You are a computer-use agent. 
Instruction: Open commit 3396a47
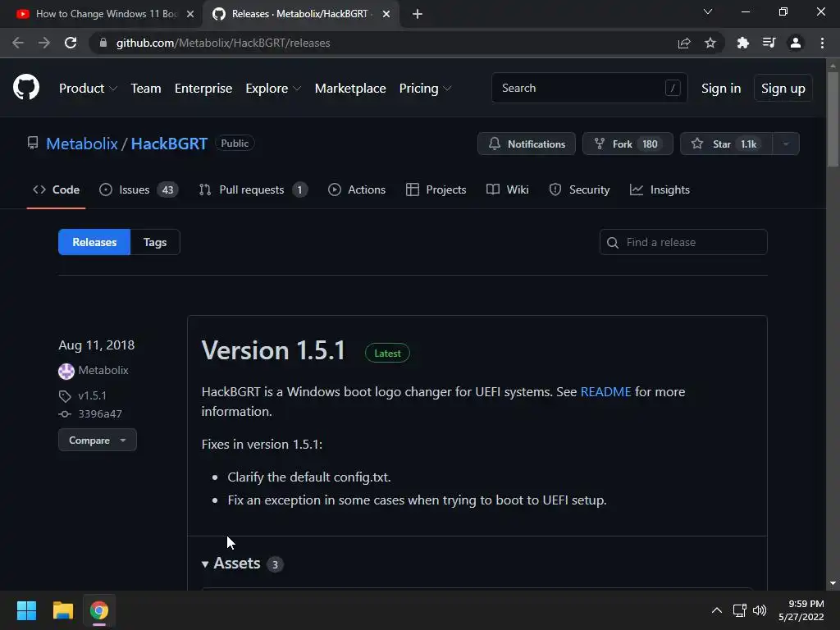[99, 413]
